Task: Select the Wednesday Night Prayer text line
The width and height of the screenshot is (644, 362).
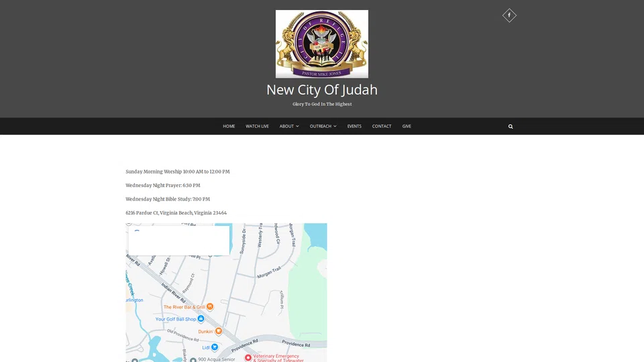Action: tap(162, 186)
